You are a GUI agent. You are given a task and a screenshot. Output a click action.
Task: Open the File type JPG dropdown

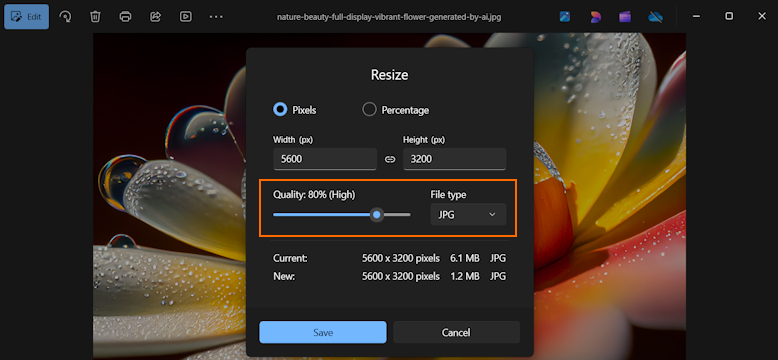[x=468, y=214]
